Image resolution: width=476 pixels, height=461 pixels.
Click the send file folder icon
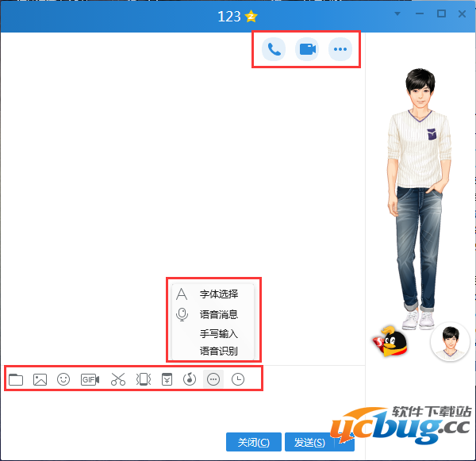click(x=16, y=379)
